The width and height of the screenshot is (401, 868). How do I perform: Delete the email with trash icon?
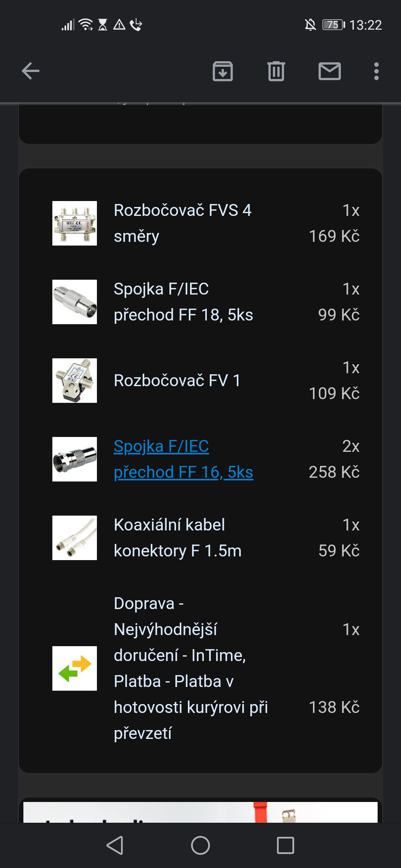pos(276,71)
